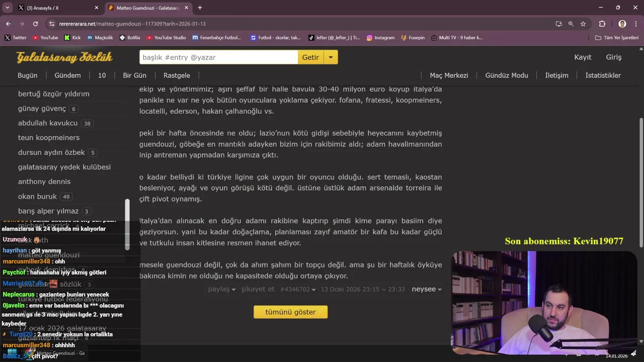Click the tümünü göster button
This screenshot has width=644, height=362.
click(290, 312)
